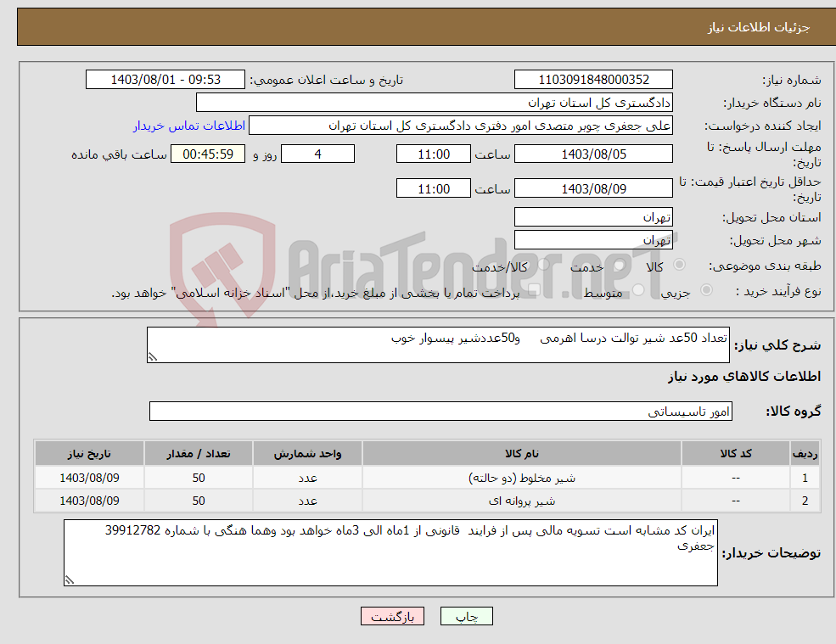Click the تعداد / مقدار column header
The image size is (836, 644).
pos(199,454)
